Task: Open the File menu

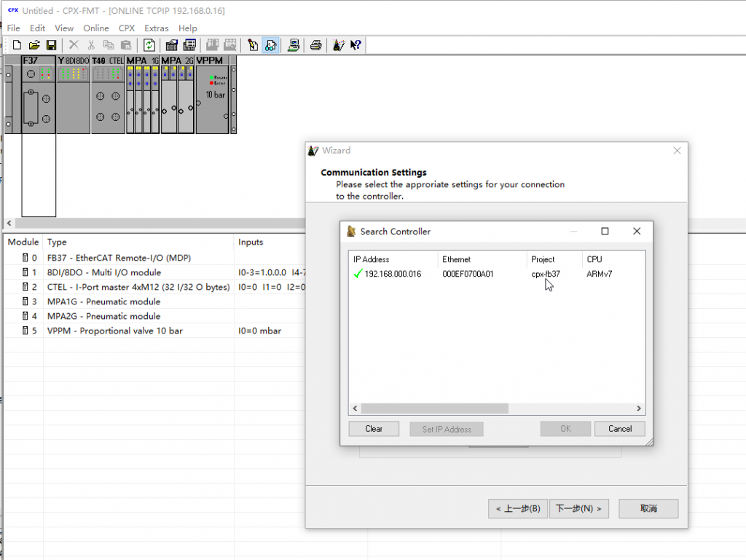Action: (13, 28)
